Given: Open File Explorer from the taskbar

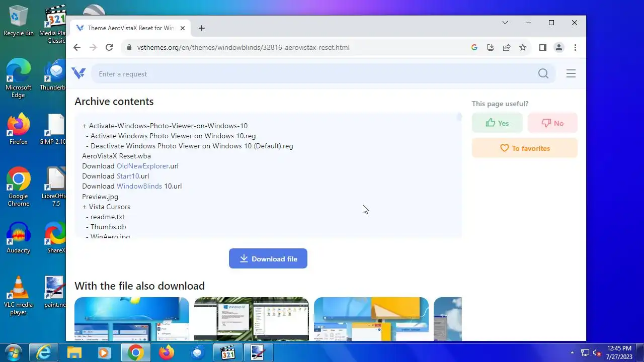Looking at the screenshot, I should [74, 353].
